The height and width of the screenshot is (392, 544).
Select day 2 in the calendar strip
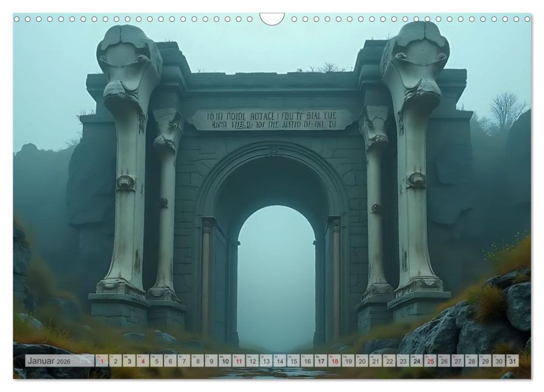(x=116, y=361)
